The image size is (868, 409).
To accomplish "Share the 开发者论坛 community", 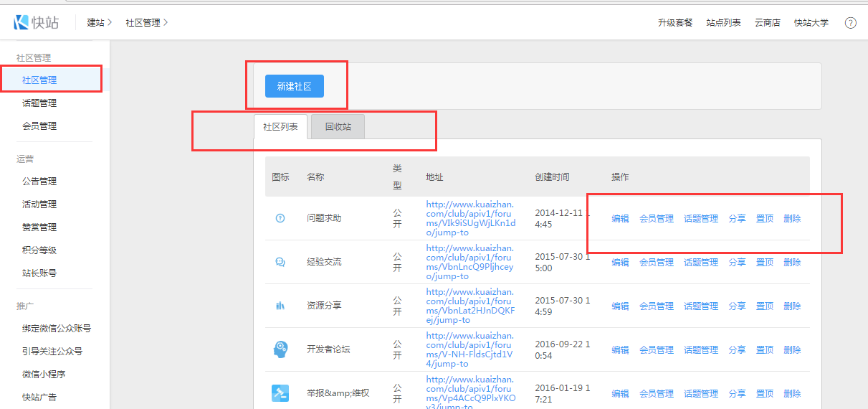I will (737, 350).
